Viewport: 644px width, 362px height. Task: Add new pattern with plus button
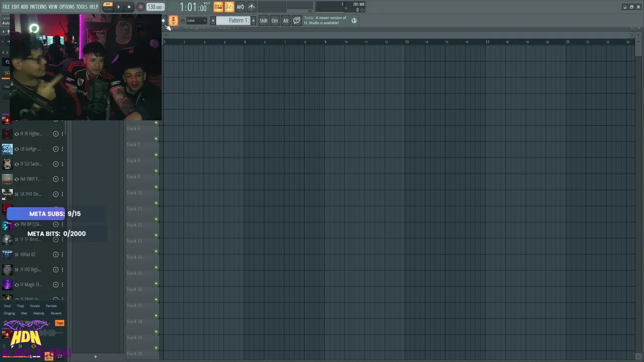[253, 21]
